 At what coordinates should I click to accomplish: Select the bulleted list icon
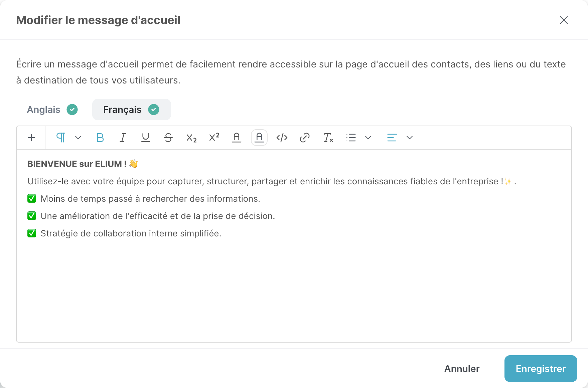(351, 138)
